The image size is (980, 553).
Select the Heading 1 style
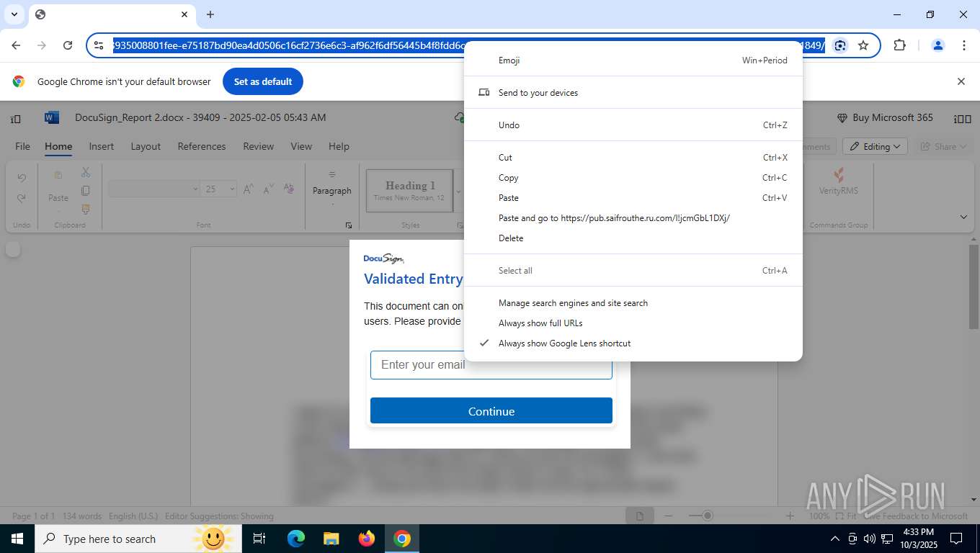410,191
